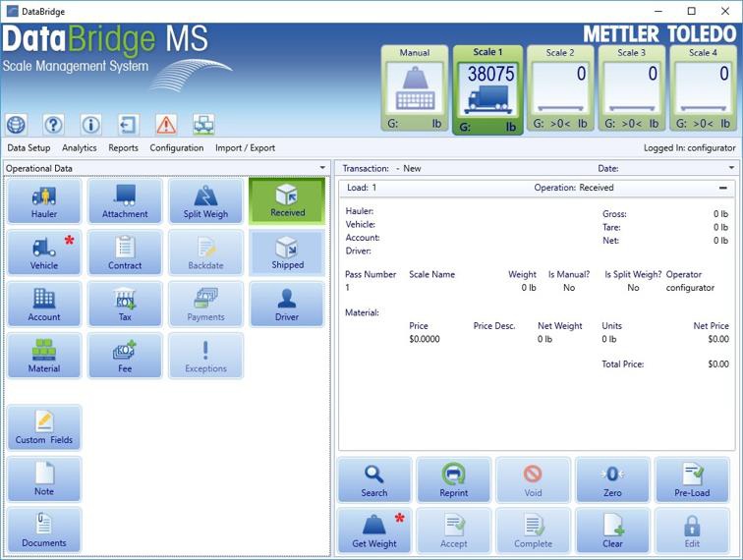Open the Reports menu

tap(123, 147)
